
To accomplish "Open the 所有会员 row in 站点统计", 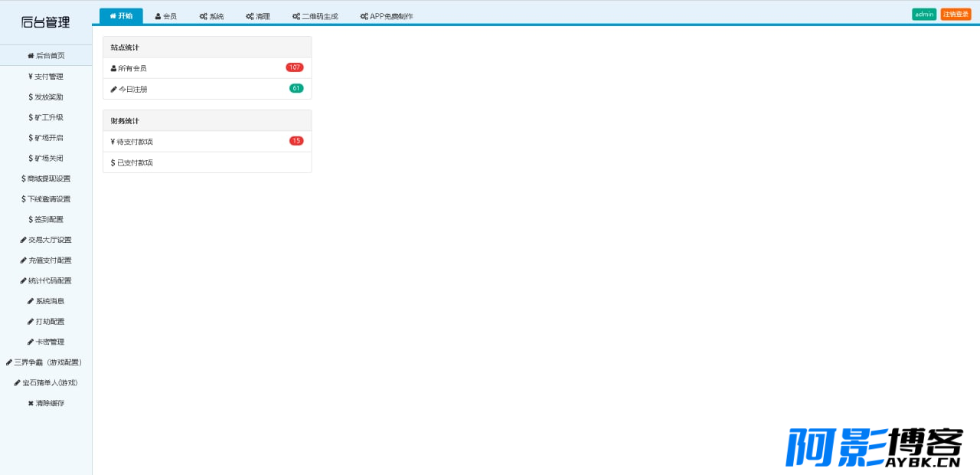I will [207, 68].
